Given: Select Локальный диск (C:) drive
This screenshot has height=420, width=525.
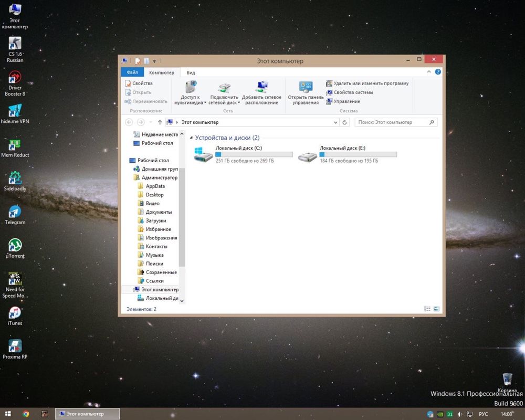Looking at the screenshot, I should pyautogui.click(x=244, y=154).
